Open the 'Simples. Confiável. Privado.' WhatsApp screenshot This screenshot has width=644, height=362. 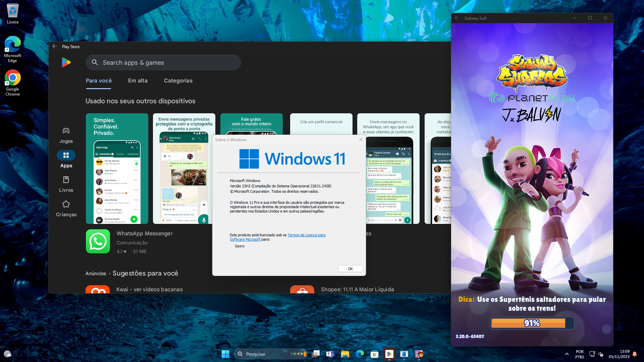pos(117,168)
